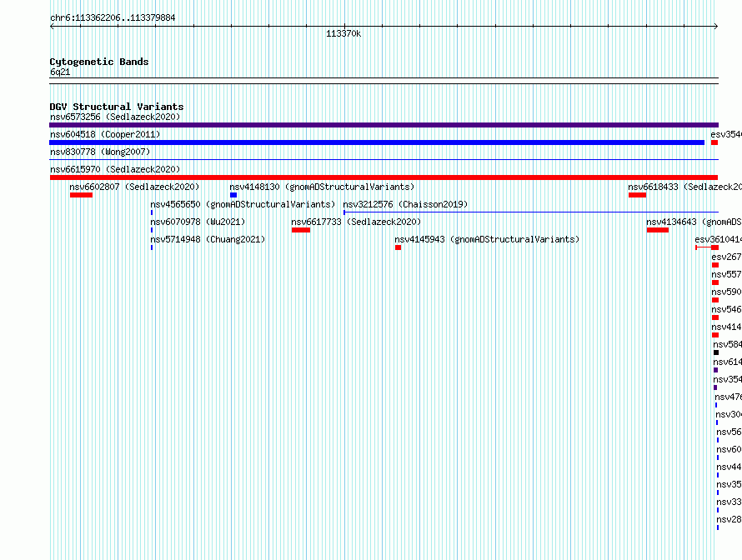
Task: Open the truncated nsv546 variant label
Action: [x=726, y=309]
